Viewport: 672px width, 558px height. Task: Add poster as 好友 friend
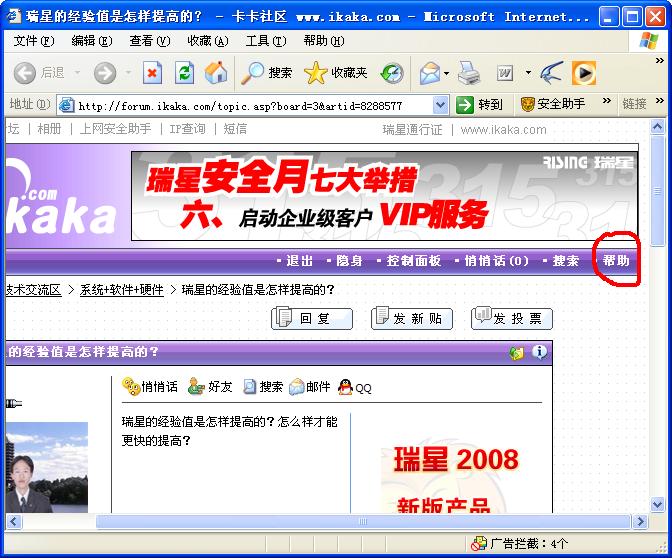pos(210,387)
